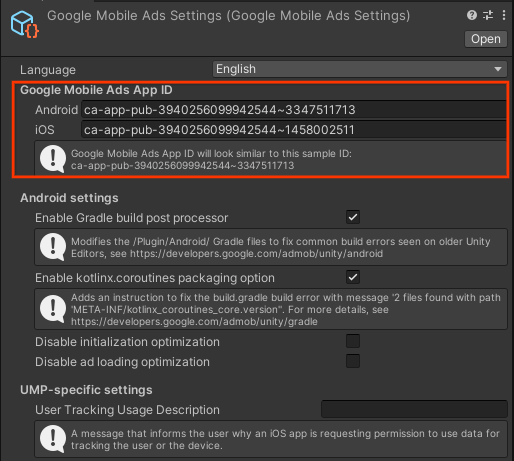The width and height of the screenshot is (514, 461).
Task: Click the Android App ID field
Action: click(294, 110)
